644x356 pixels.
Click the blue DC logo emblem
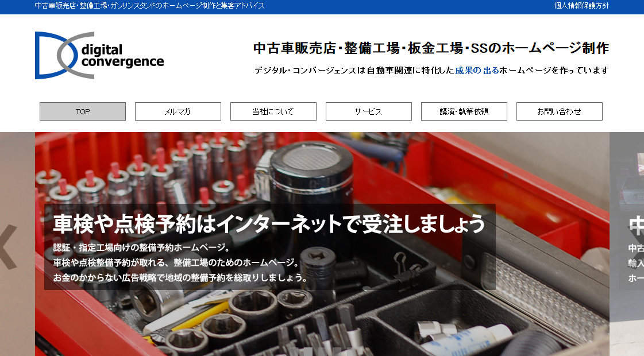[55, 55]
